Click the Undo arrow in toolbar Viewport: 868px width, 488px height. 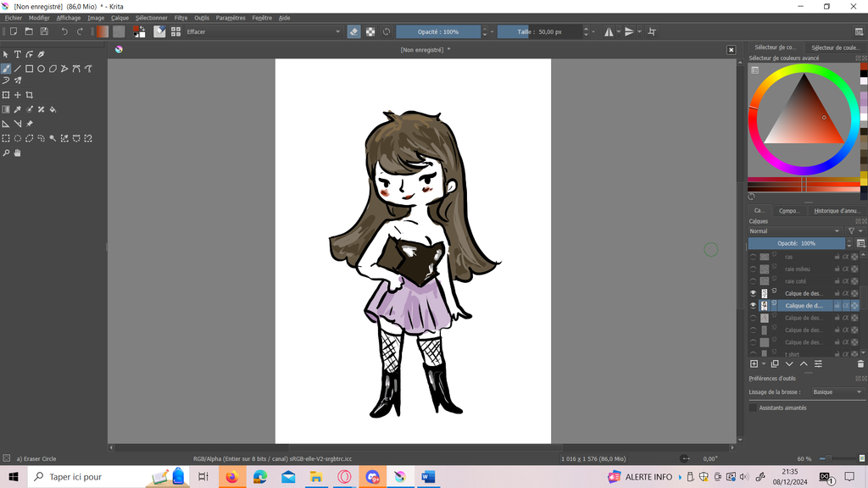[x=64, y=31]
